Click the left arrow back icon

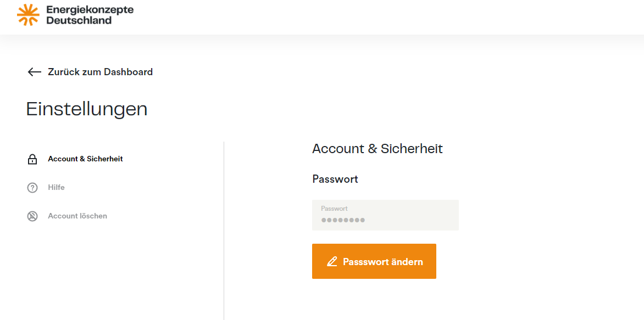click(x=35, y=72)
